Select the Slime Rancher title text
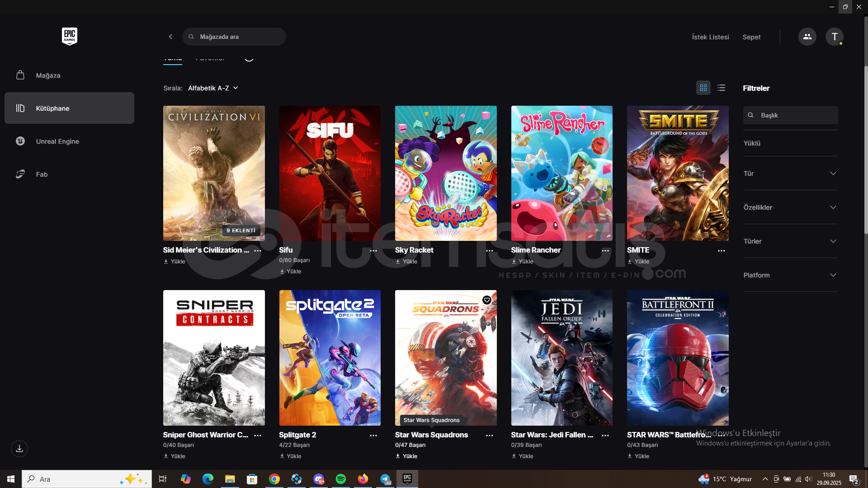Screen dimensions: 868x488 536,250
